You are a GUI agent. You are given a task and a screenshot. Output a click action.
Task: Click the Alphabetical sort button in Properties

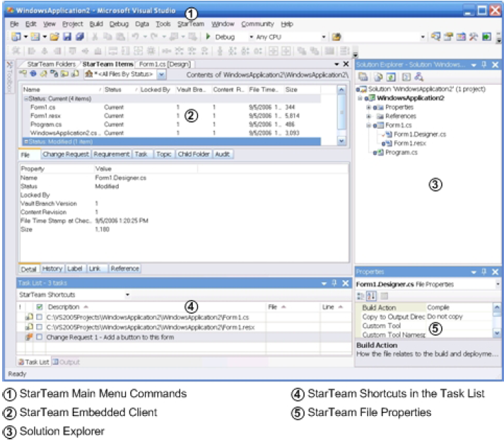click(371, 296)
